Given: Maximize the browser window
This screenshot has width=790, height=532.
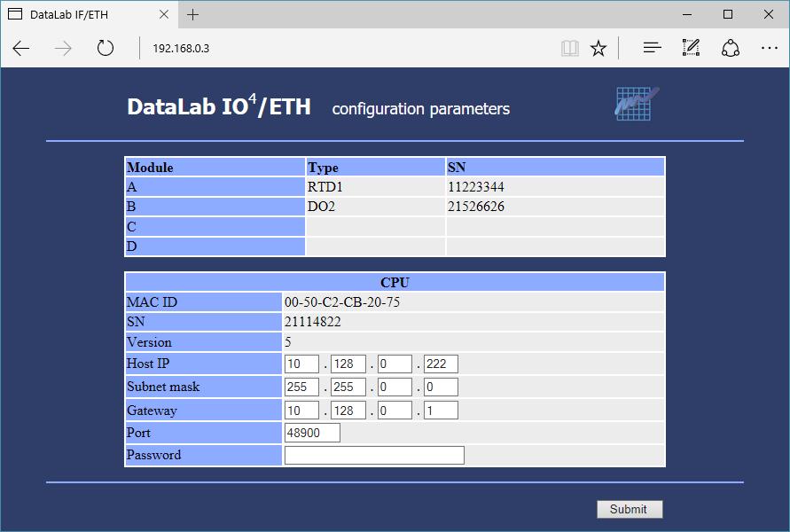Looking at the screenshot, I should [728, 14].
